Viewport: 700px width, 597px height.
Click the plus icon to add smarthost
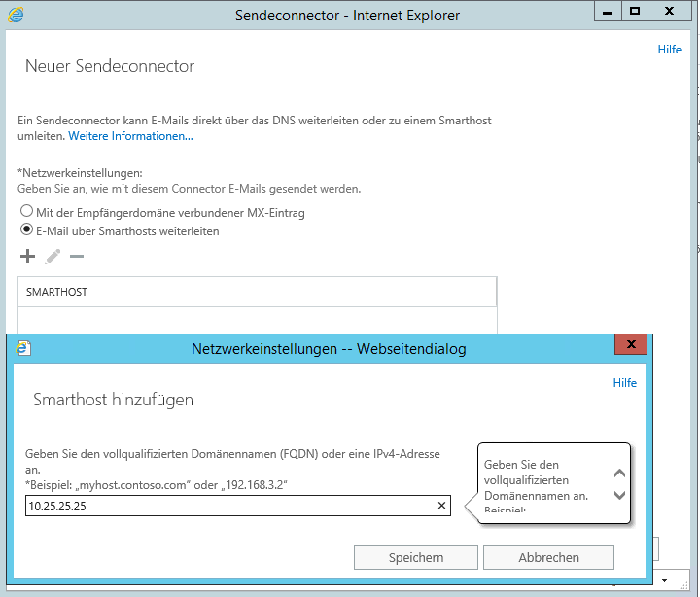click(x=27, y=257)
